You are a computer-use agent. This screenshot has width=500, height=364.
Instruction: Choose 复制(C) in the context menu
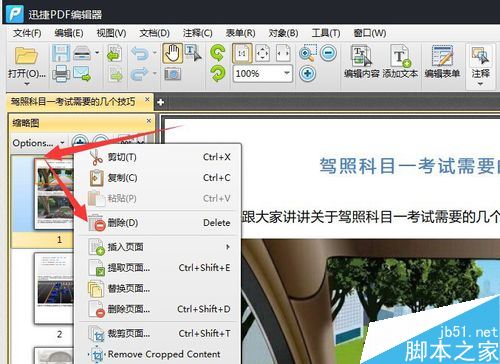click(159, 178)
